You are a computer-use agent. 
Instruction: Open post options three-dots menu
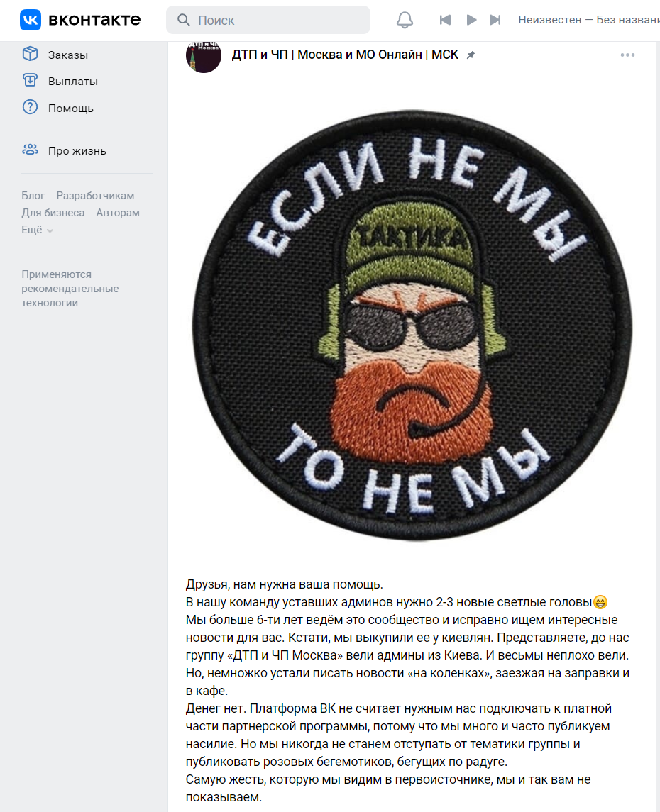[x=627, y=55]
